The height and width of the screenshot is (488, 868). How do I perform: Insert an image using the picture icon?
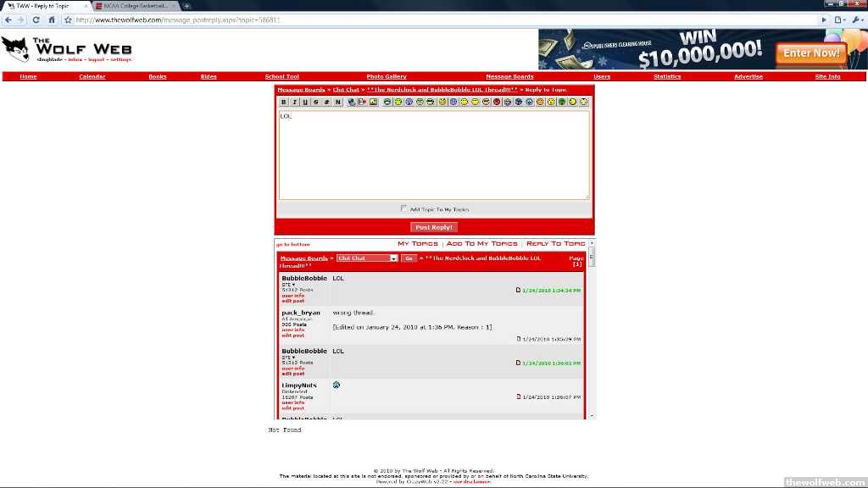(x=373, y=103)
